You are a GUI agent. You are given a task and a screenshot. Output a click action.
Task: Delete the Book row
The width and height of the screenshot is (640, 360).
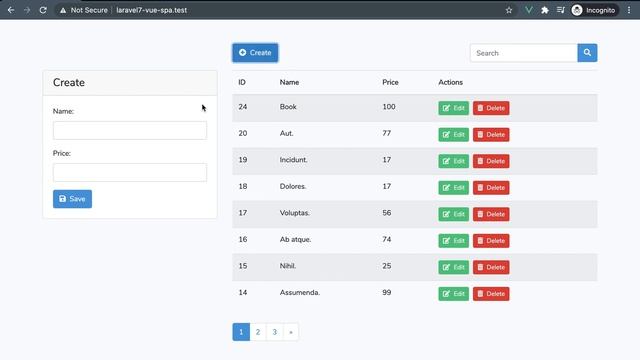(x=491, y=108)
